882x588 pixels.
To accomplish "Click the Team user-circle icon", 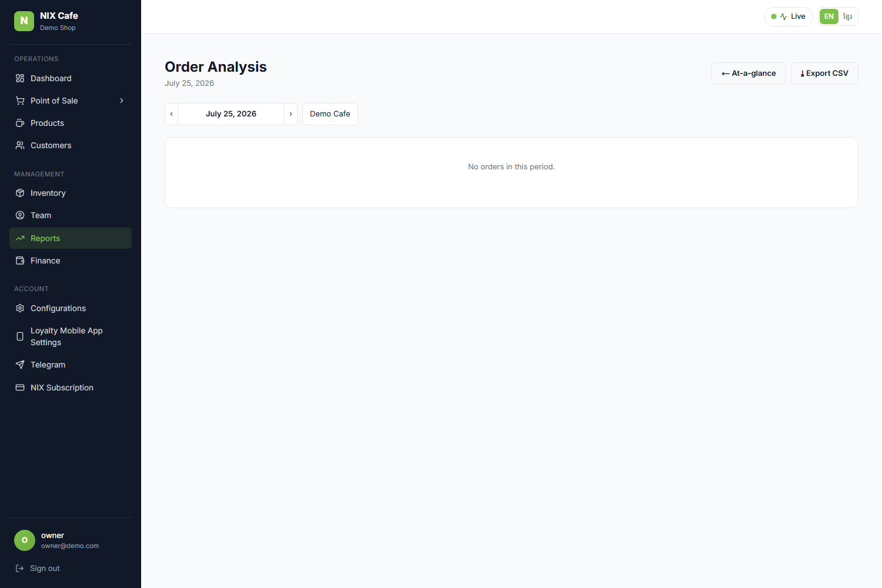I will [20, 215].
